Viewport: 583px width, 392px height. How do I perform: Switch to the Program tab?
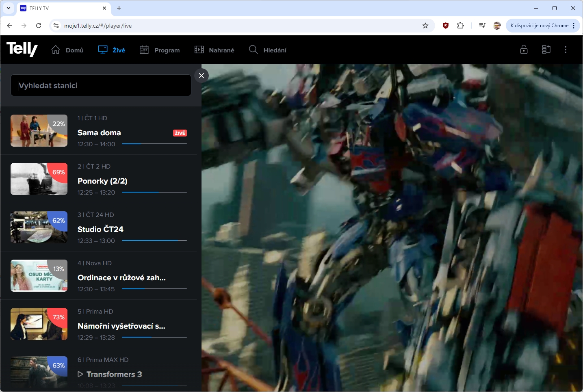tap(160, 50)
